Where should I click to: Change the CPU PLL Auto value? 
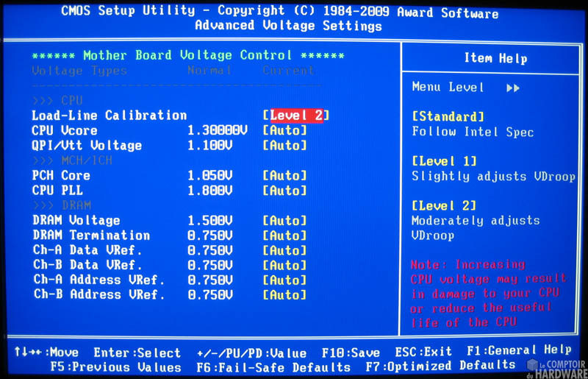(x=284, y=191)
